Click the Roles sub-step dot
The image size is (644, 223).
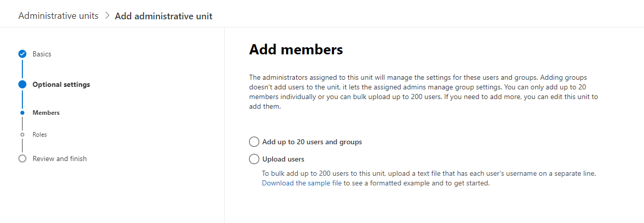22,135
